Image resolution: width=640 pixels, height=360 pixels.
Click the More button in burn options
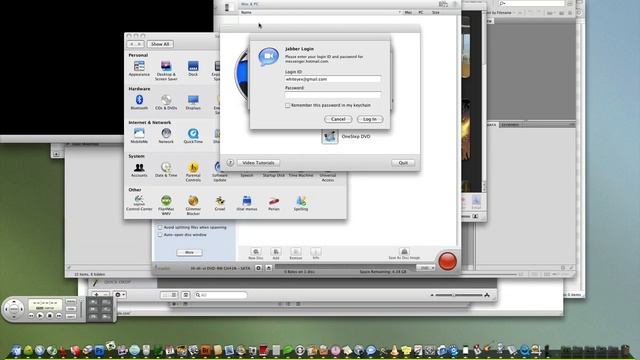click(x=189, y=252)
